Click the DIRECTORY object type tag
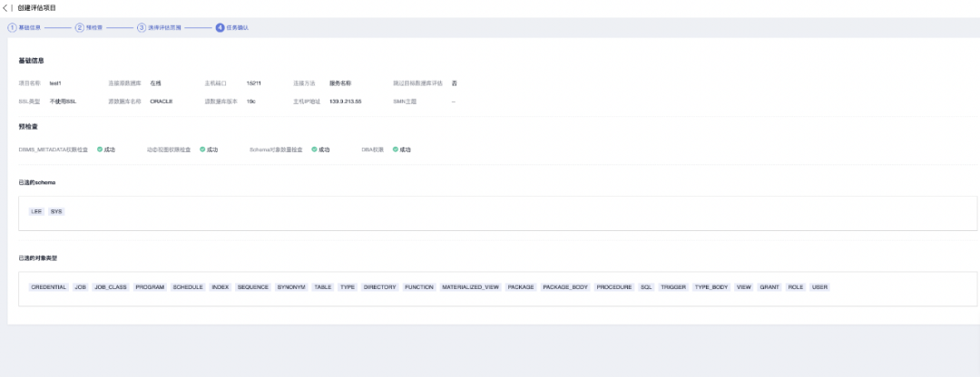Viewport: 980px width, 377px height. coord(380,287)
